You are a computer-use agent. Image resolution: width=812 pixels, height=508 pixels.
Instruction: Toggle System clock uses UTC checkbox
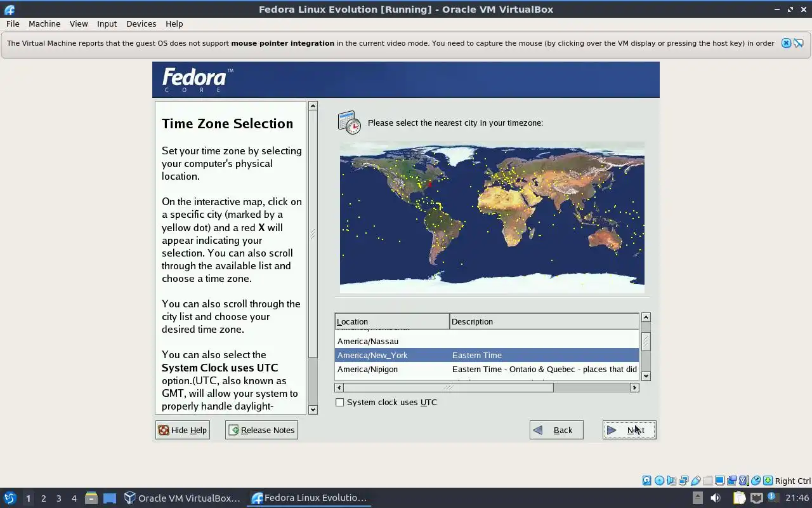coord(340,402)
